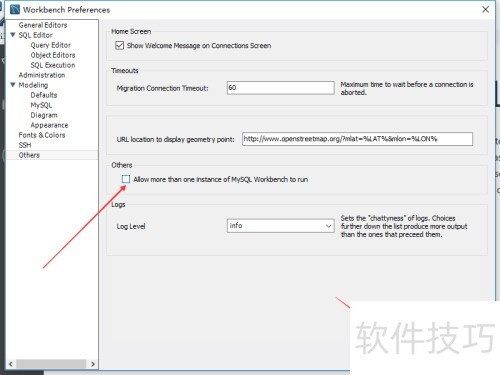Click the Logs group heading
Screen dimensions: 500x375
pyautogui.click(x=118, y=204)
